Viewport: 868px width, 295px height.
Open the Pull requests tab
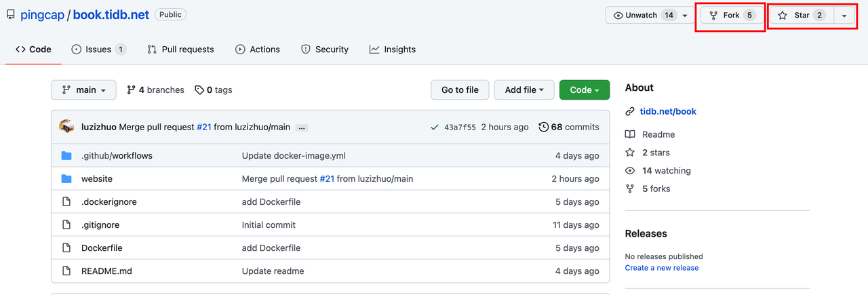click(x=180, y=50)
